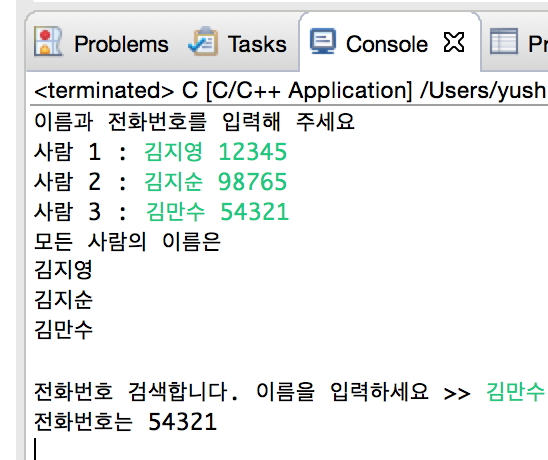Click the prompt 이름과 전화번호를 입력해 주세요
The image size is (548, 460).
tap(194, 122)
